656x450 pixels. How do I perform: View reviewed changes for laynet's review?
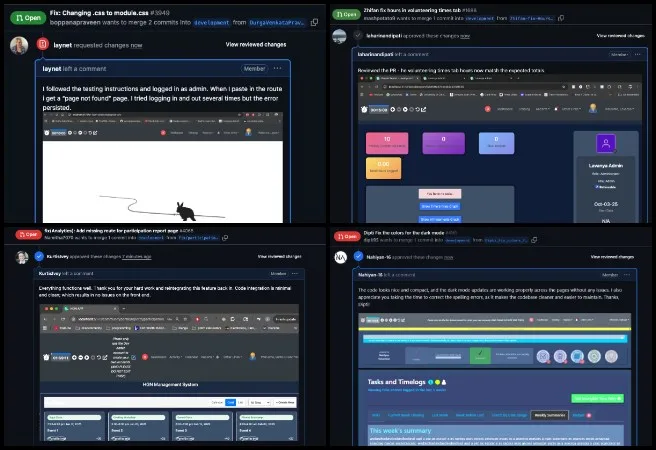click(x=256, y=44)
